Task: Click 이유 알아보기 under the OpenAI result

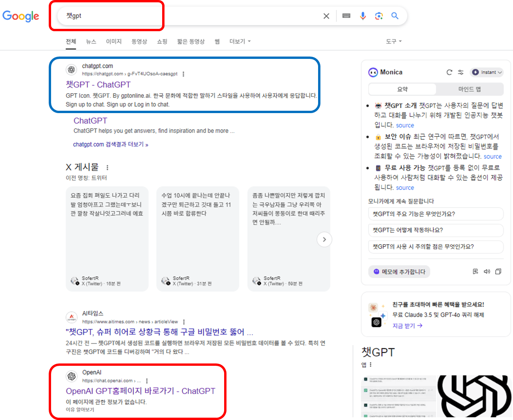Action: (x=80, y=410)
